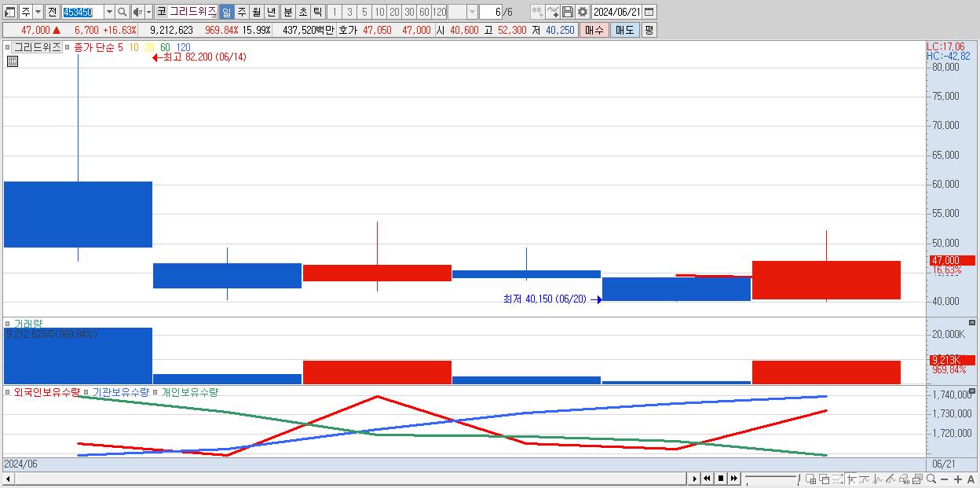Viewport: 980px width, 488px height.
Task: Click moving average 120 legend label
Action: [x=183, y=47]
